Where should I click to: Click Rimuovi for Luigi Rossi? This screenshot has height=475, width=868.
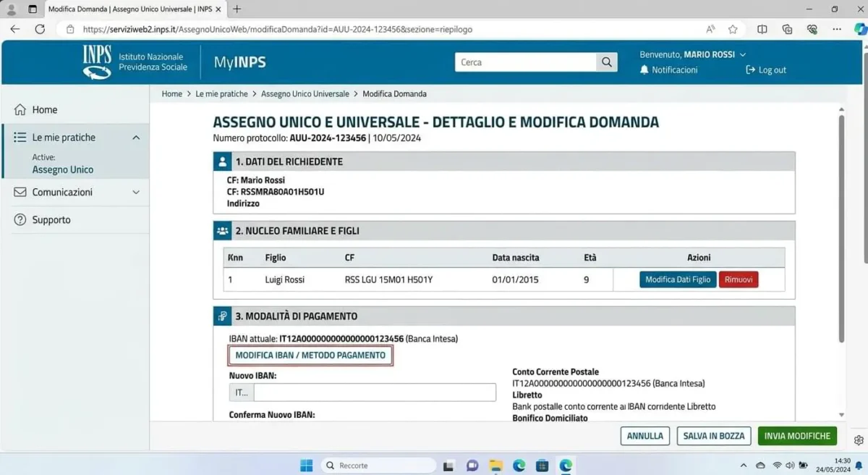click(738, 279)
